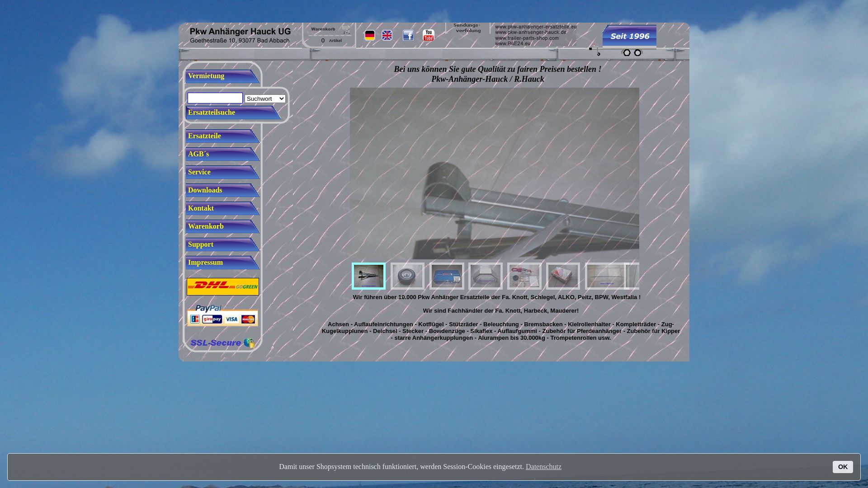Image resolution: width=868 pixels, height=488 pixels.
Task: Select the sixth slideshow thumbnail
Action: coord(563,276)
